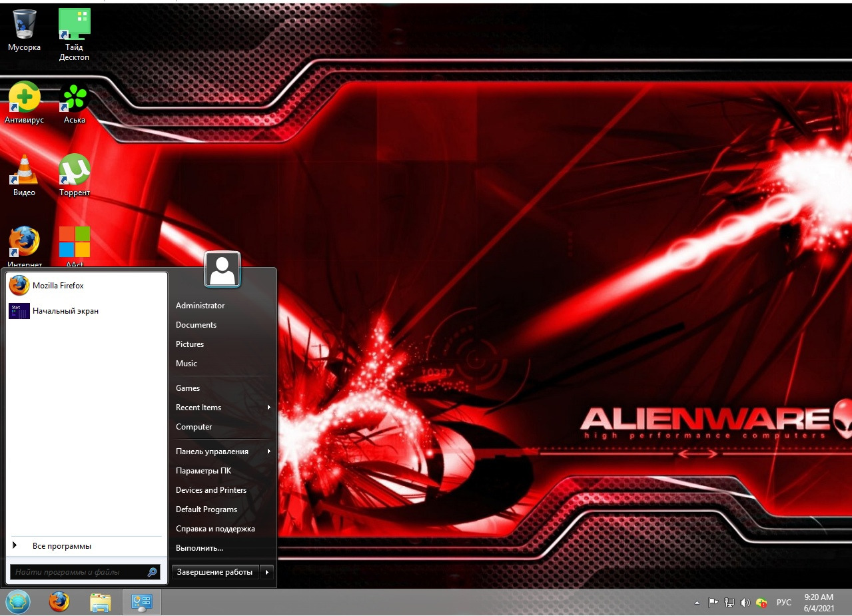
Task: Open the Мусорка recycle bin icon
Action: 25,30
